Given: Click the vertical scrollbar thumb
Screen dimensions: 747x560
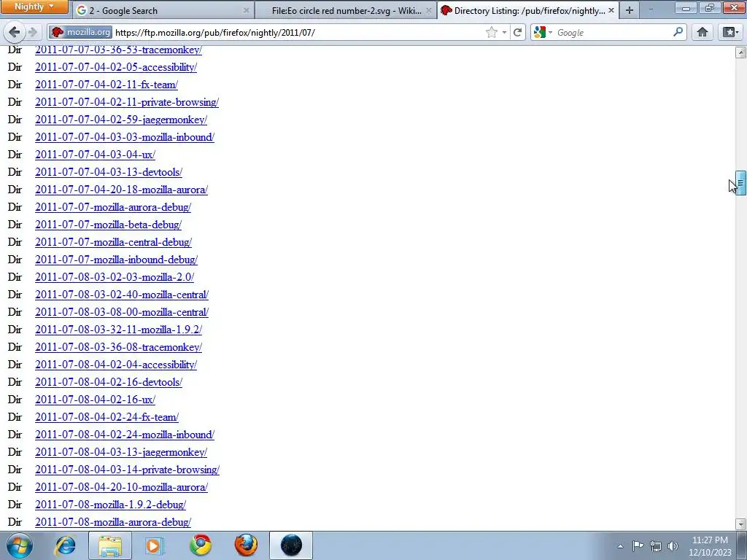Looking at the screenshot, I should 740,183.
